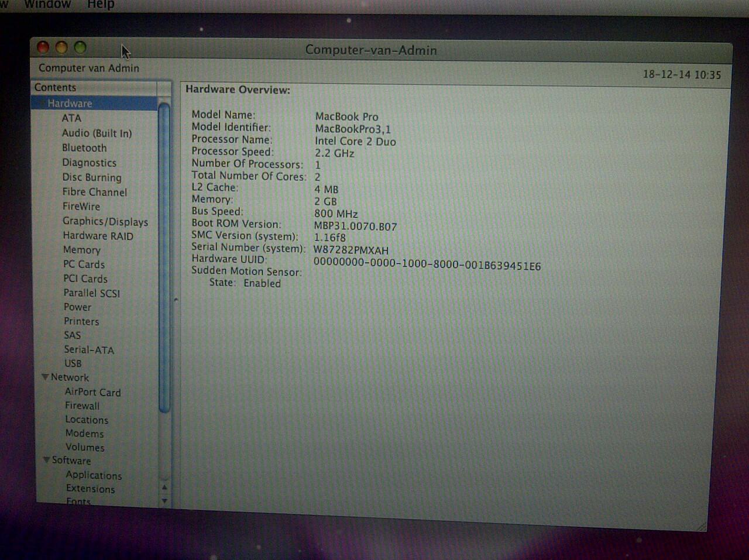749x560 pixels.
Task: Click the sidebar scrollbar thumb
Action: point(164,257)
